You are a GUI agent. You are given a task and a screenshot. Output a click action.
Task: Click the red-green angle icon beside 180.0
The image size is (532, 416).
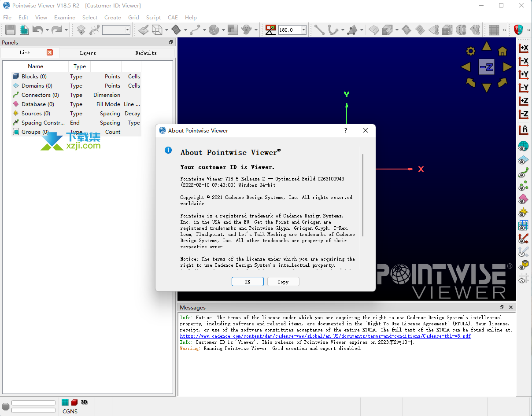pos(270,30)
